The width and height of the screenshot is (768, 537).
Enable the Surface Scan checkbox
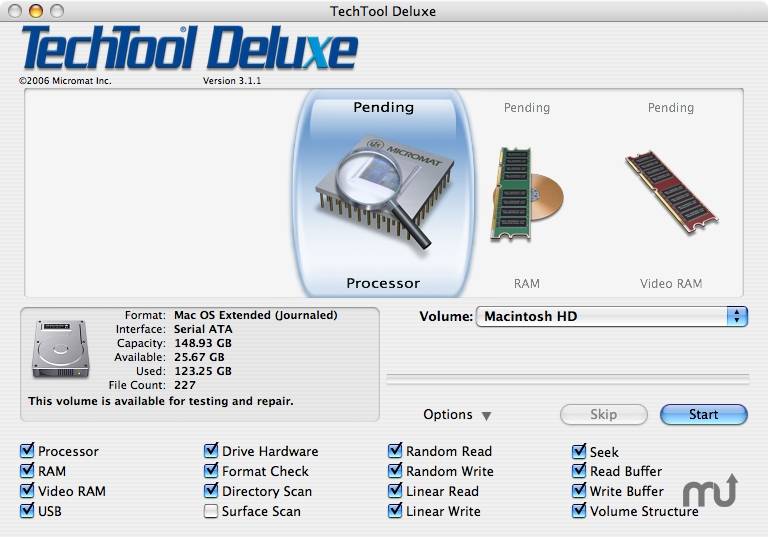[211, 511]
